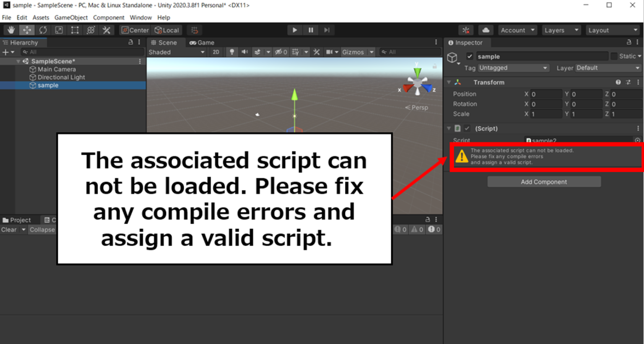Open Transform help reference

point(618,83)
